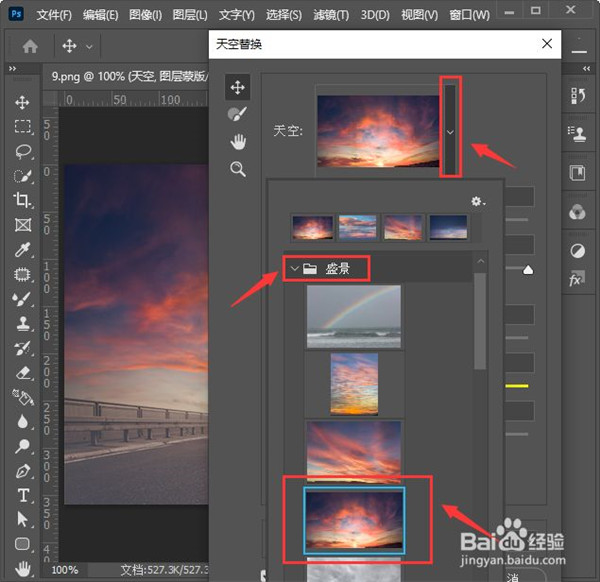Viewport: 600px width, 582px height.
Task: Select the rainbow sky thumbnail
Action: pyautogui.click(x=353, y=317)
